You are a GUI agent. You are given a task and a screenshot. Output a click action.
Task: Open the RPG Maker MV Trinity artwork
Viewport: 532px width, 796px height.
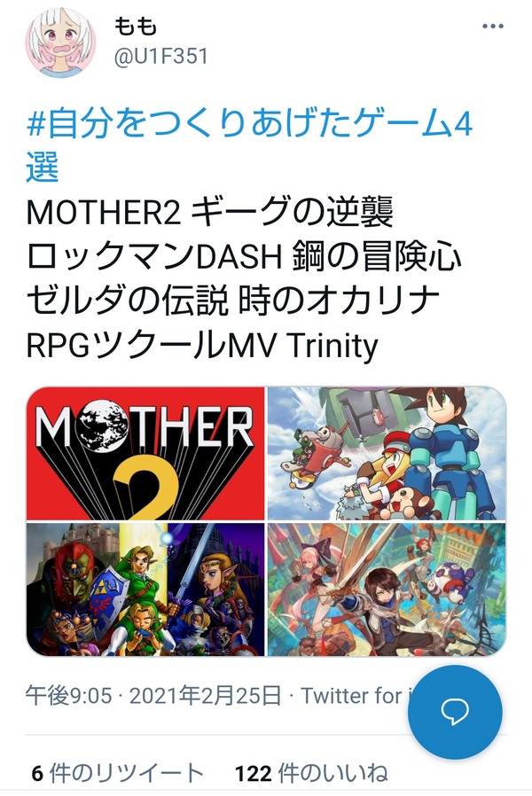click(x=387, y=589)
